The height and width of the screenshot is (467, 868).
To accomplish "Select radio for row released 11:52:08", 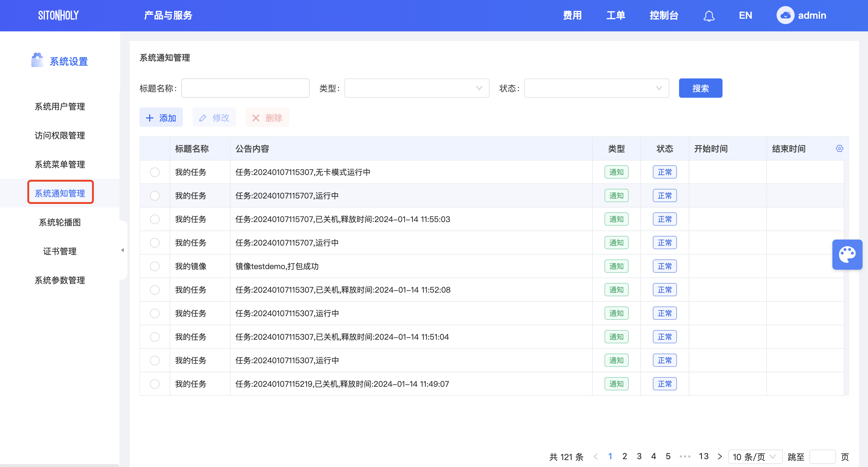I will point(155,290).
